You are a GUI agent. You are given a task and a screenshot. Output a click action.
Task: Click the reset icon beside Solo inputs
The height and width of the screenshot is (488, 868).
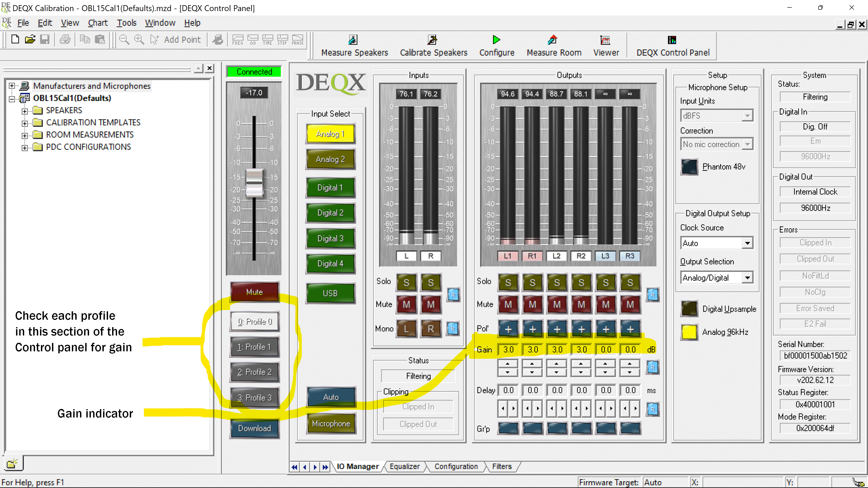453,295
